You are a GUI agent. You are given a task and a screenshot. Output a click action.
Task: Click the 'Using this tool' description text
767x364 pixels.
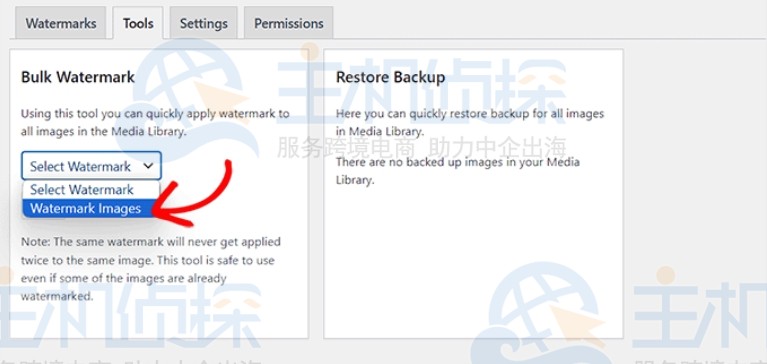pos(155,123)
